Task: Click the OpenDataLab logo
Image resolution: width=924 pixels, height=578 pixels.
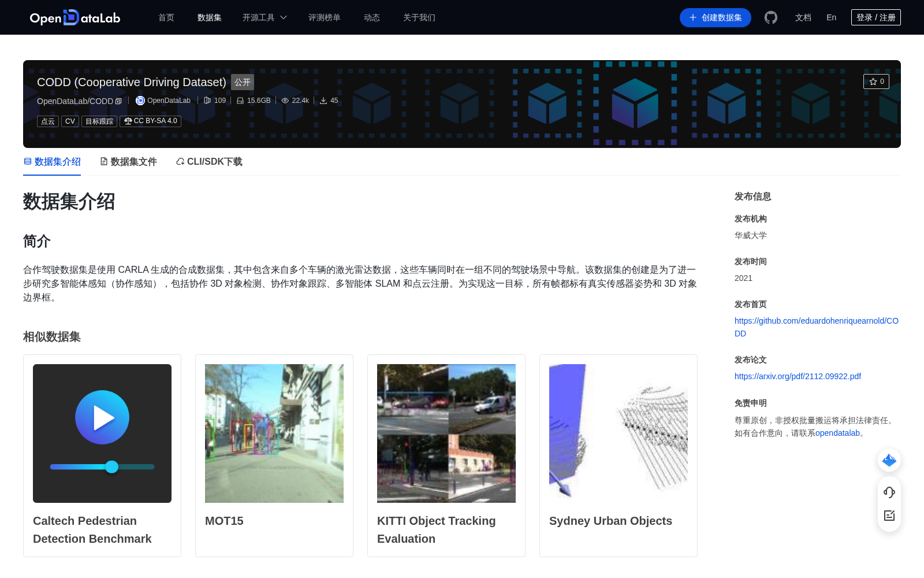Action: [75, 17]
